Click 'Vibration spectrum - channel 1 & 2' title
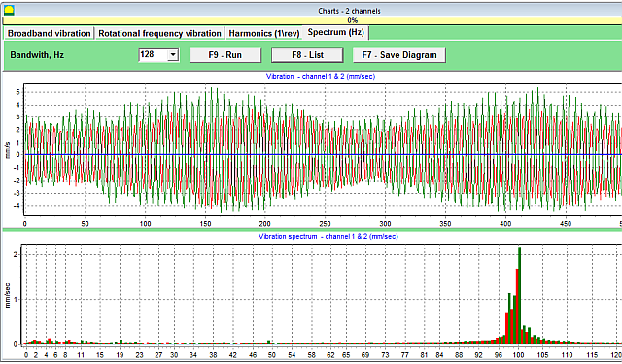This screenshot has height=364, width=622. pos(328,236)
